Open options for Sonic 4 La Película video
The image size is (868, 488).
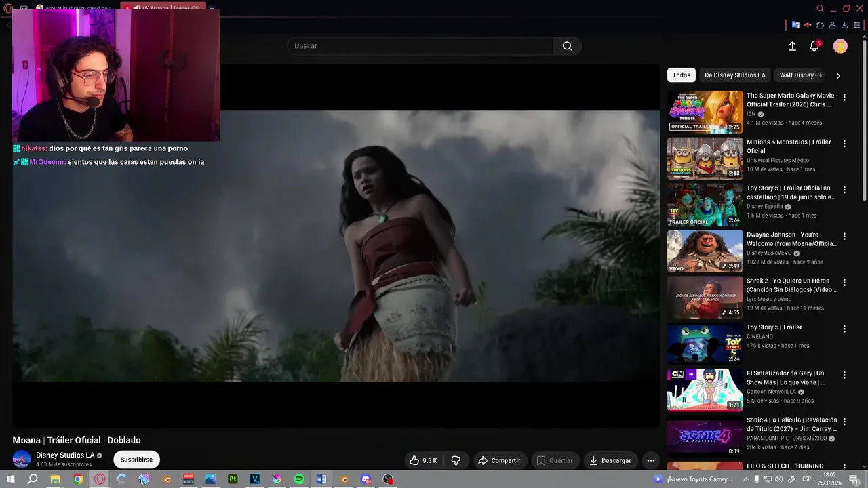tap(844, 421)
